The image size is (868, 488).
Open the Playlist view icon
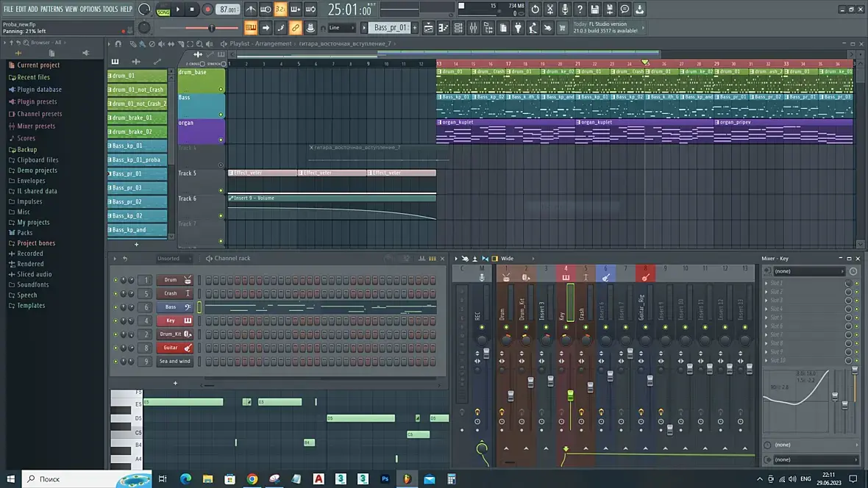(428, 28)
